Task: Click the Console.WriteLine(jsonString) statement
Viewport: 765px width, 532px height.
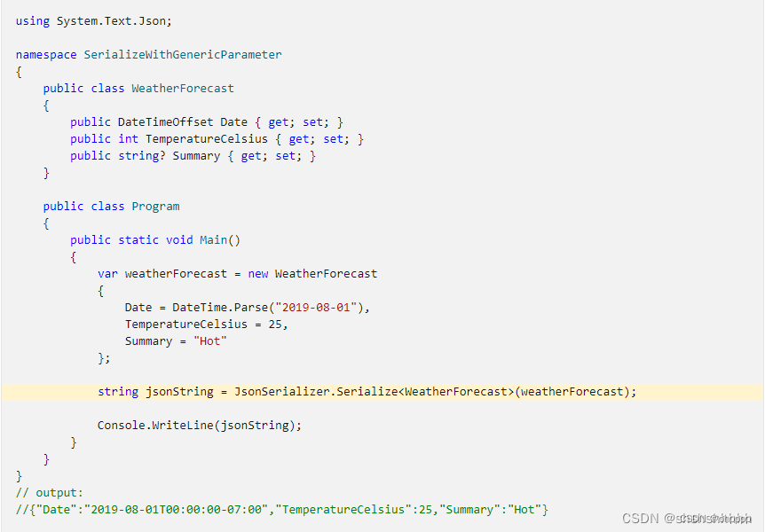Action: point(200,426)
